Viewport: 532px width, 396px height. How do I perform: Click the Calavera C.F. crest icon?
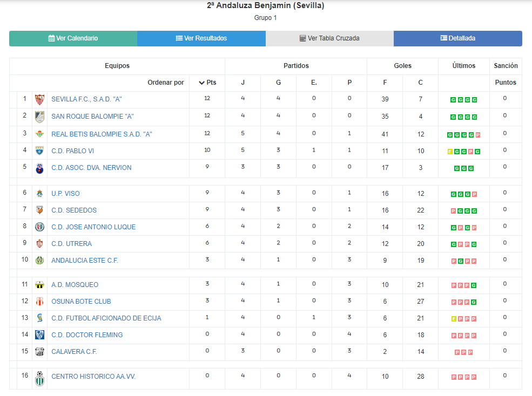tap(39, 352)
